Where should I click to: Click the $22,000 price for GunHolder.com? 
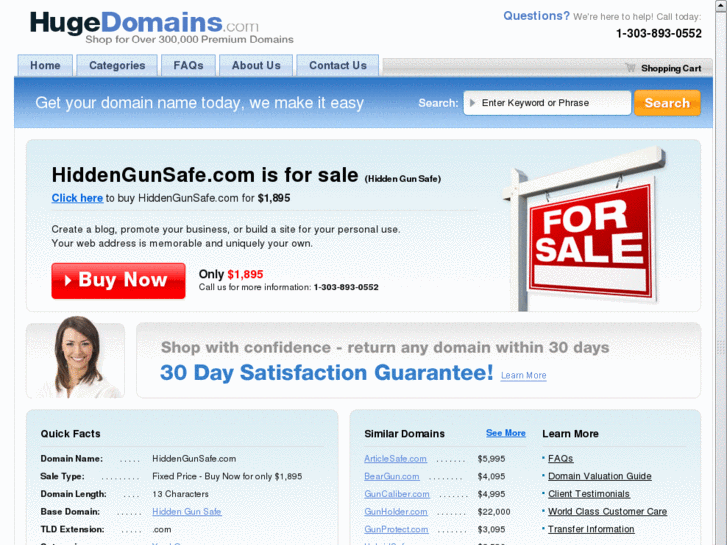click(494, 512)
